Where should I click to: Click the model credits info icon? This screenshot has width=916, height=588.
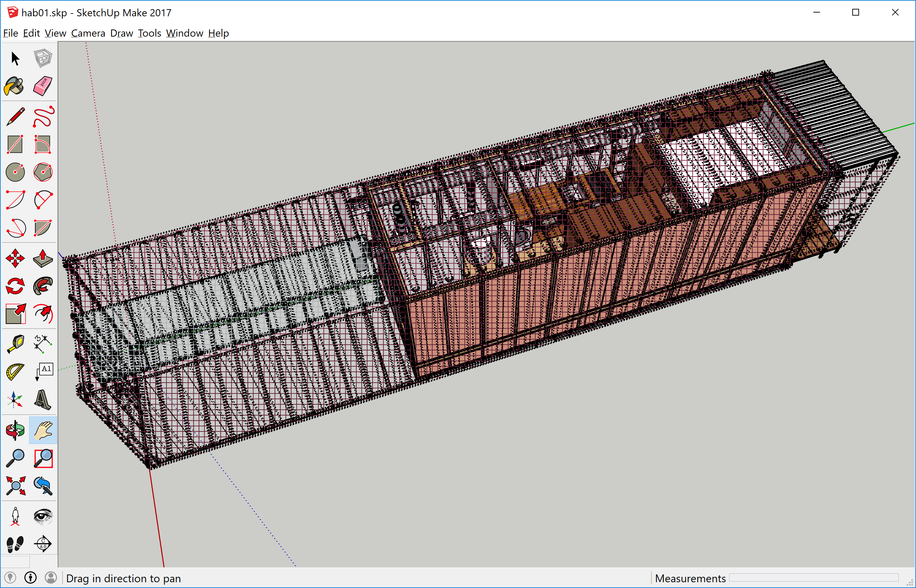pyautogui.click(x=31, y=578)
